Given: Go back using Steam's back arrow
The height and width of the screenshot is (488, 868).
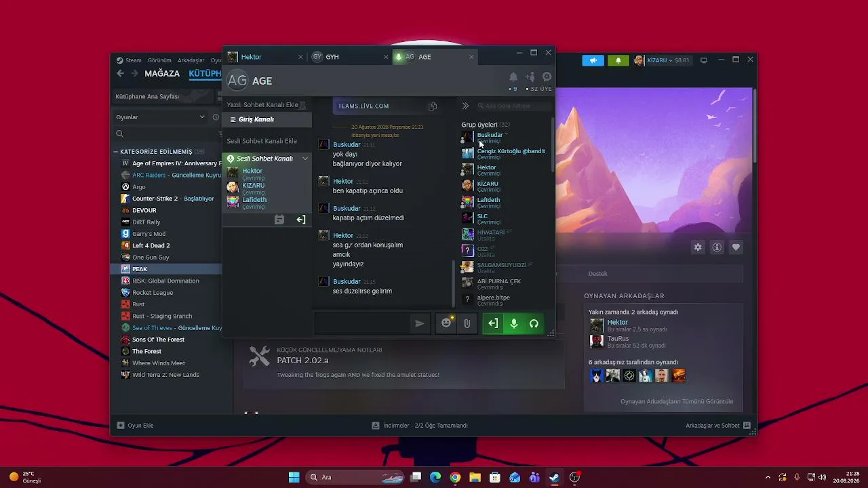Looking at the screenshot, I should (x=121, y=74).
